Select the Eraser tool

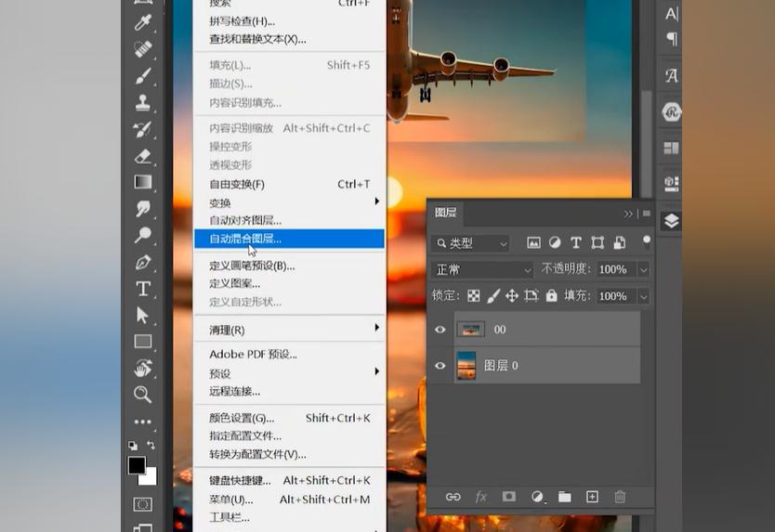143,156
